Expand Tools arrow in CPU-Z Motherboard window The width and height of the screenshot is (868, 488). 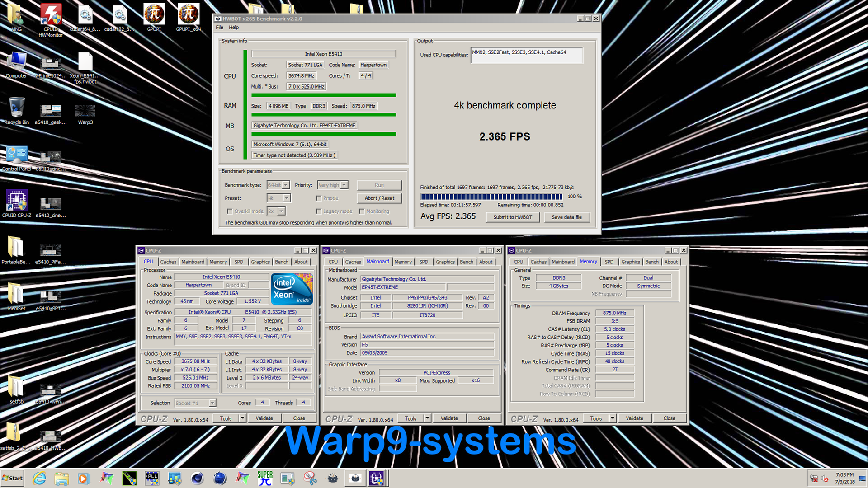427,418
